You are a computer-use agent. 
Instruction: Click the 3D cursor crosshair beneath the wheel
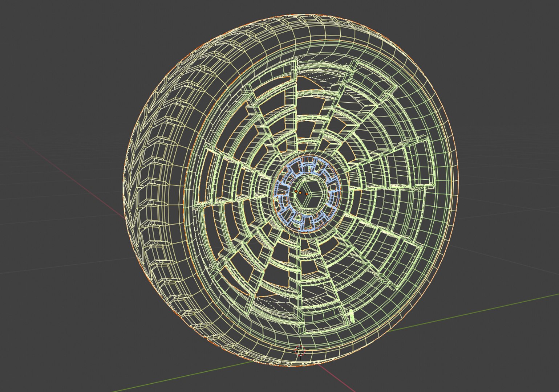pos(300,351)
